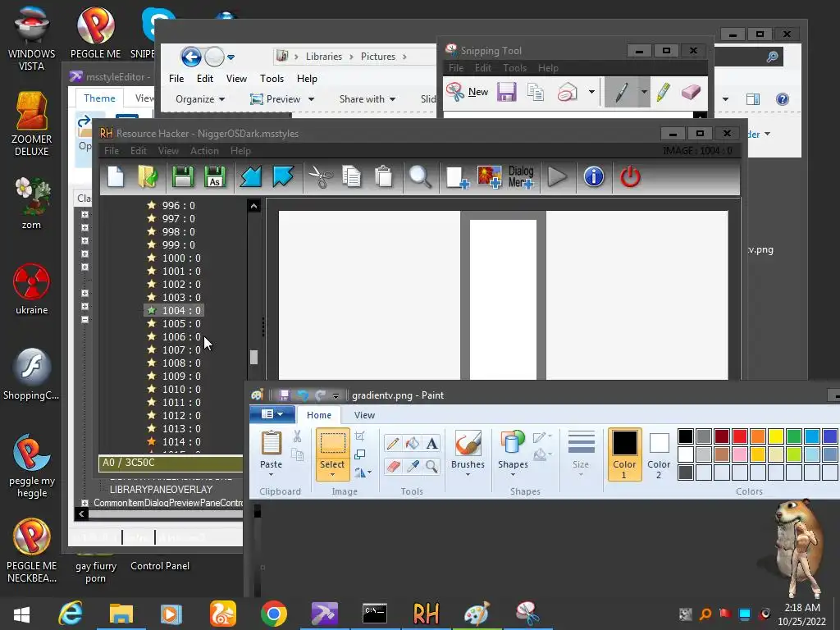Select the Fill with color bucket in Paint
The image size is (840, 630).
click(412, 443)
